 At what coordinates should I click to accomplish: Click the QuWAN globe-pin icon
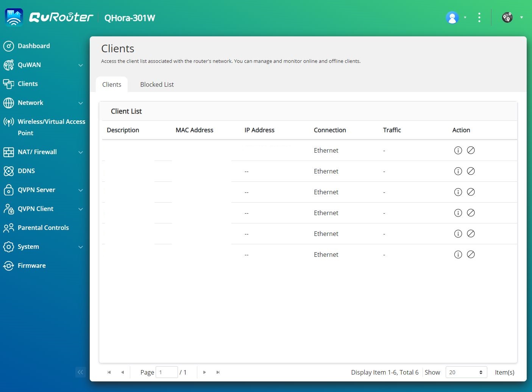point(8,65)
